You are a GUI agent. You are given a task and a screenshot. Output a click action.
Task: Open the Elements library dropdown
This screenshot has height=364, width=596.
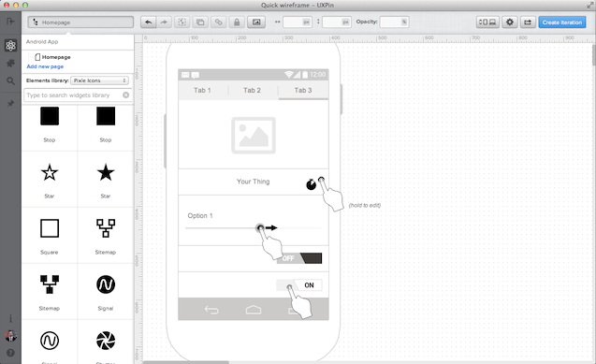[99, 80]
